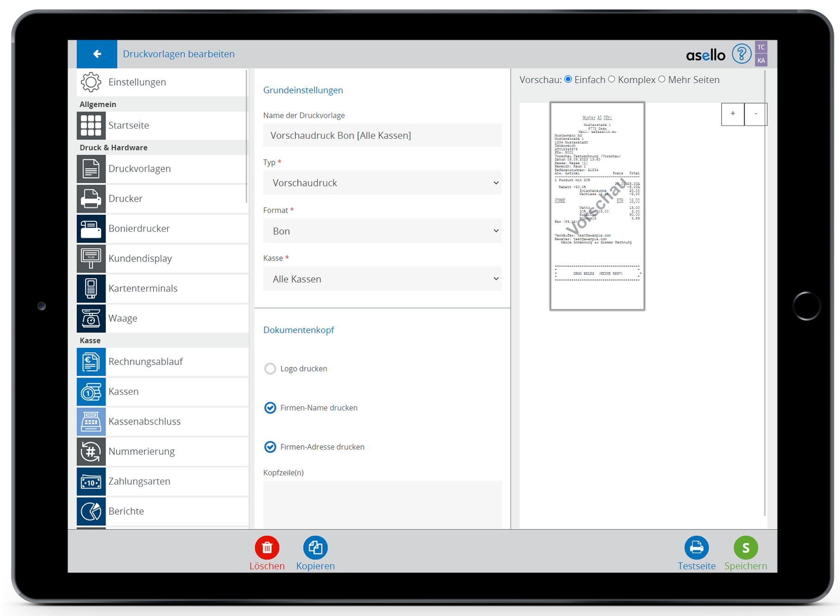Screen dimensions: 840x616
Task: Zoom in preview with plus button
Action: [733, 114]
